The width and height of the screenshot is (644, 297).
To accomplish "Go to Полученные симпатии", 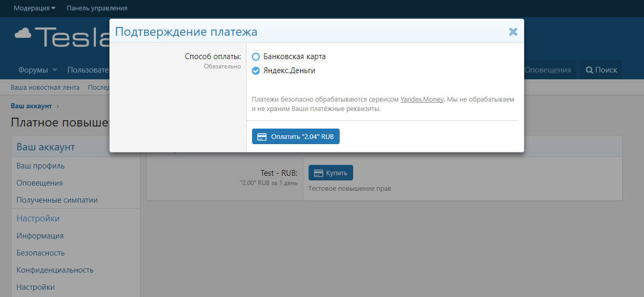I will click(57, 200).
